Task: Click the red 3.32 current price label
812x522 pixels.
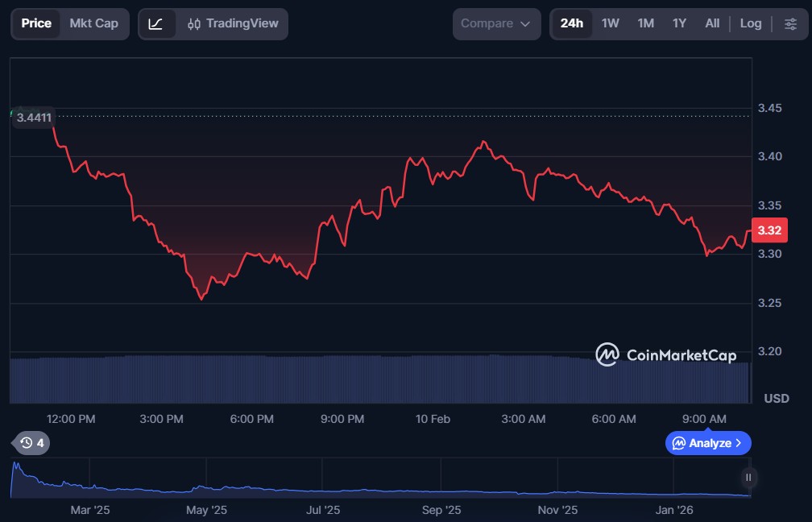Action: point(769,230)
